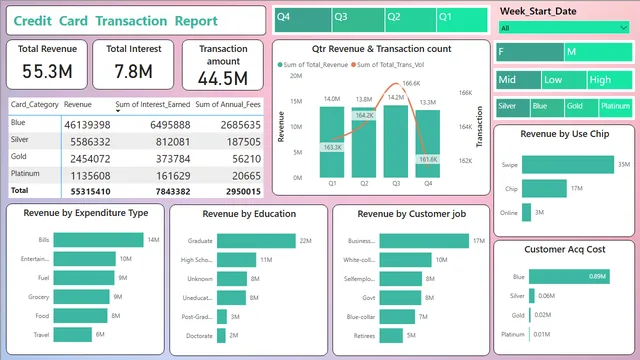The width and height of the screenshot is (640, 360).
Task: Click the Travel expenditure bar
Action: (73, 335)
